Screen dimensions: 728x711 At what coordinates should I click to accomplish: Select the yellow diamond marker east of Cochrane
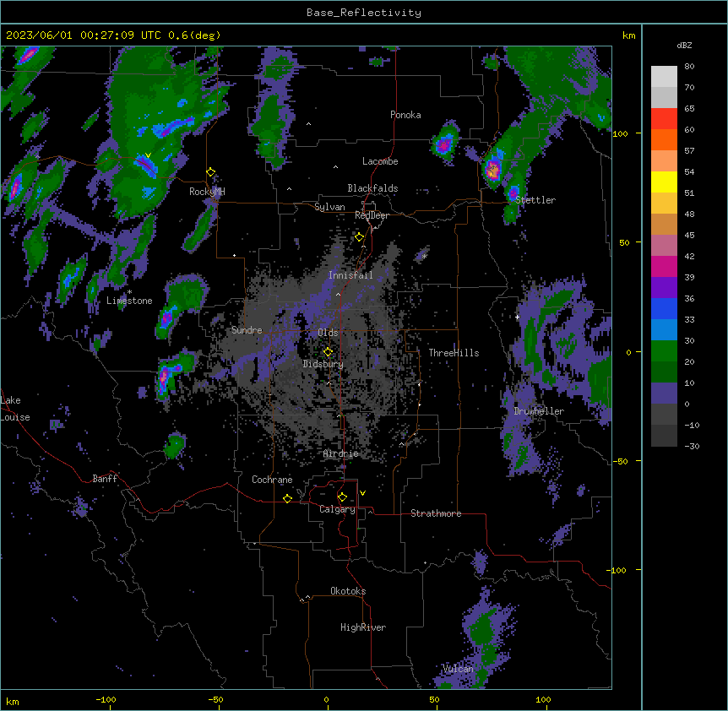[288, 498]
